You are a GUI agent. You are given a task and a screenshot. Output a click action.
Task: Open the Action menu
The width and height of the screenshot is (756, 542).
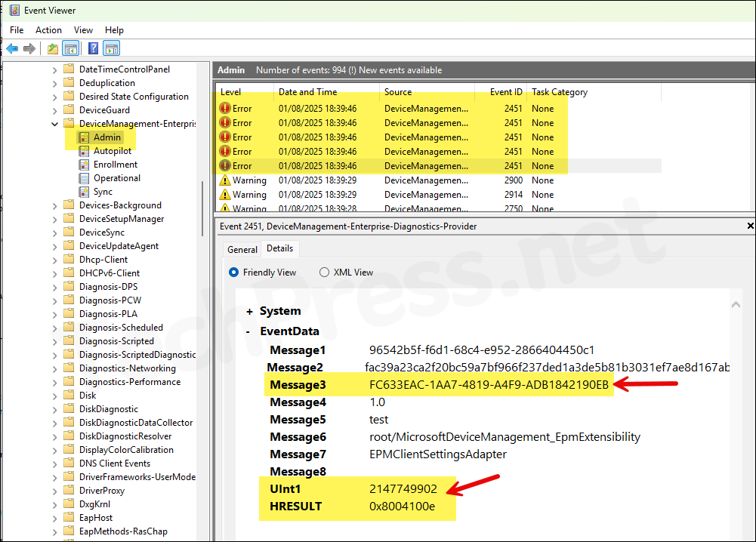pos(48,30)
